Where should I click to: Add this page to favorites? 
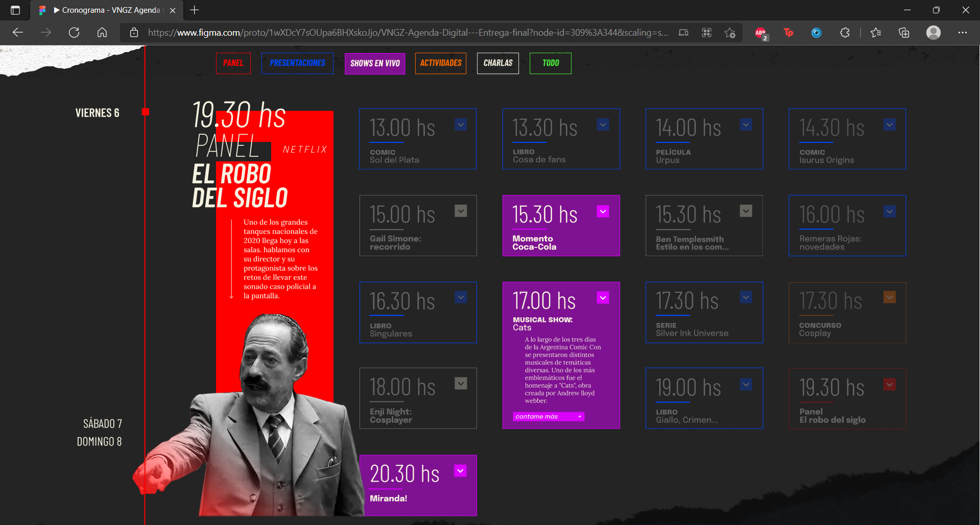click(730, 33)
